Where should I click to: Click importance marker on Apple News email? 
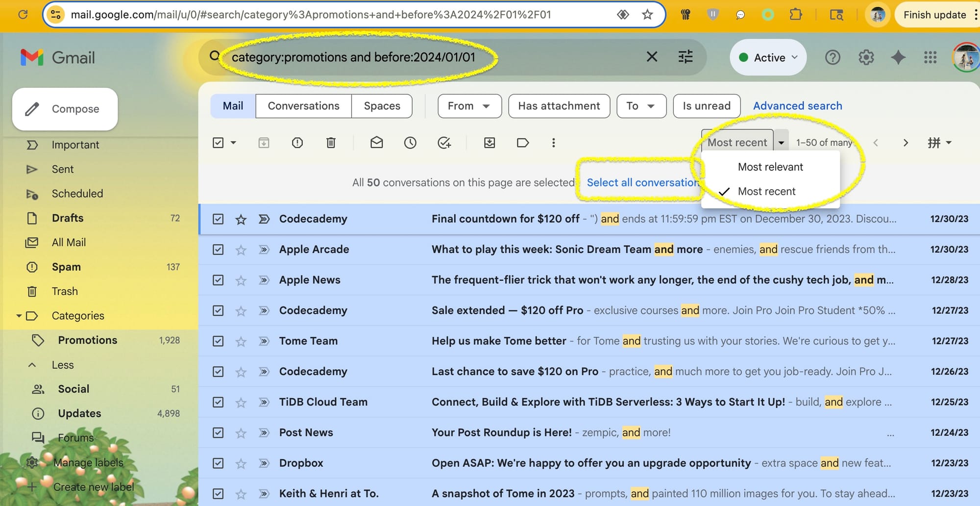264,280
